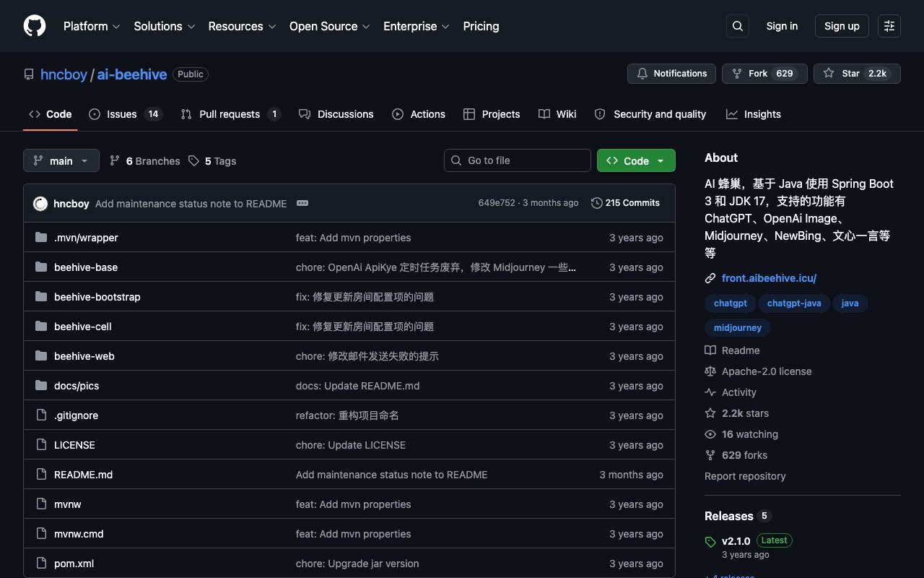Click the beehive-web folder icon
924x578 pixels.
41,355
